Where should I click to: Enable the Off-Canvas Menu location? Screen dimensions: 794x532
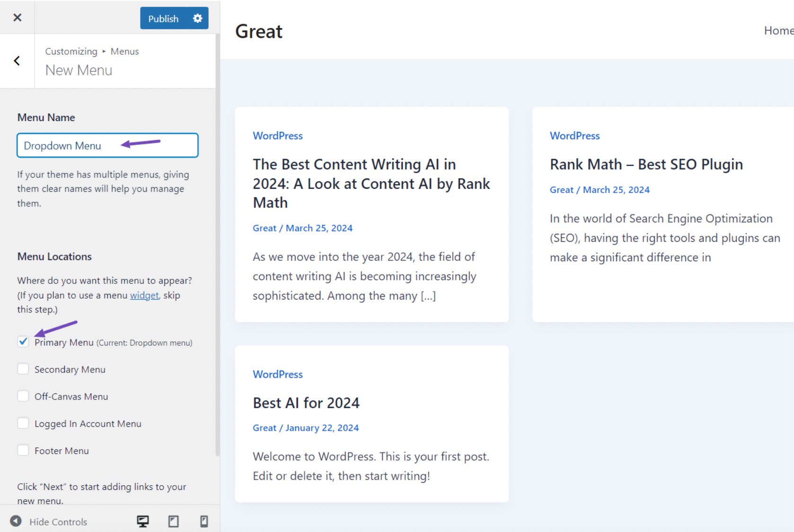pos(23,396)
